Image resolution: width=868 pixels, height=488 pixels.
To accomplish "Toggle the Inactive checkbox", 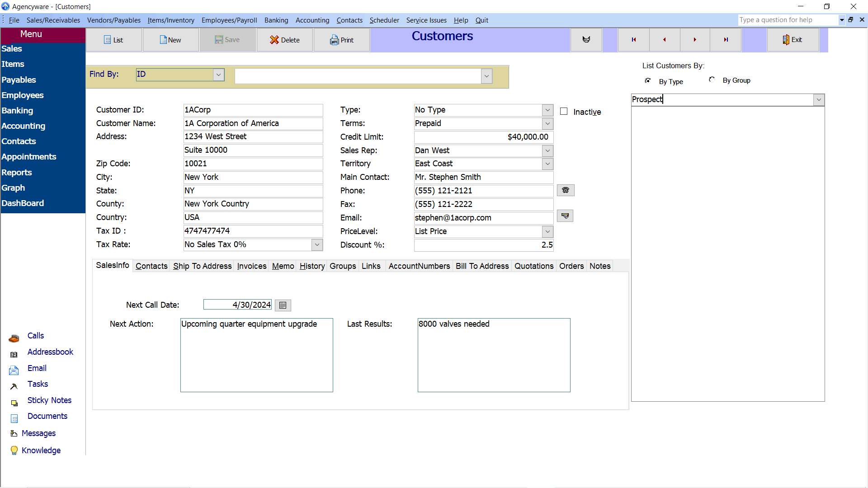I will point(564,112).
